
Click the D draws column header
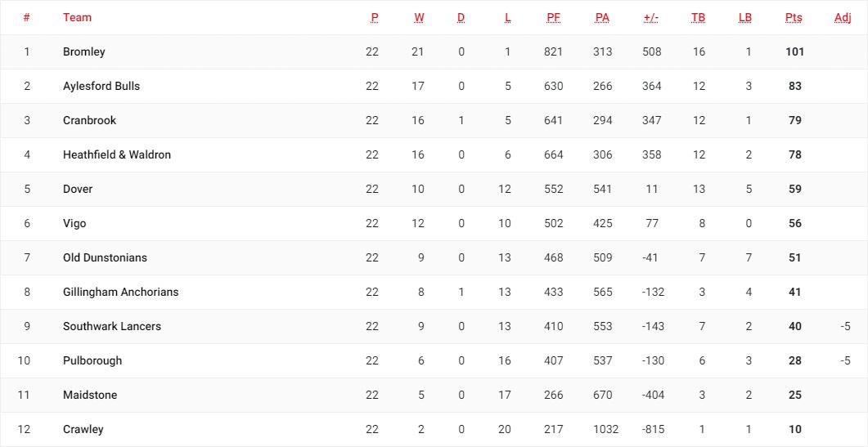(461, 18)
